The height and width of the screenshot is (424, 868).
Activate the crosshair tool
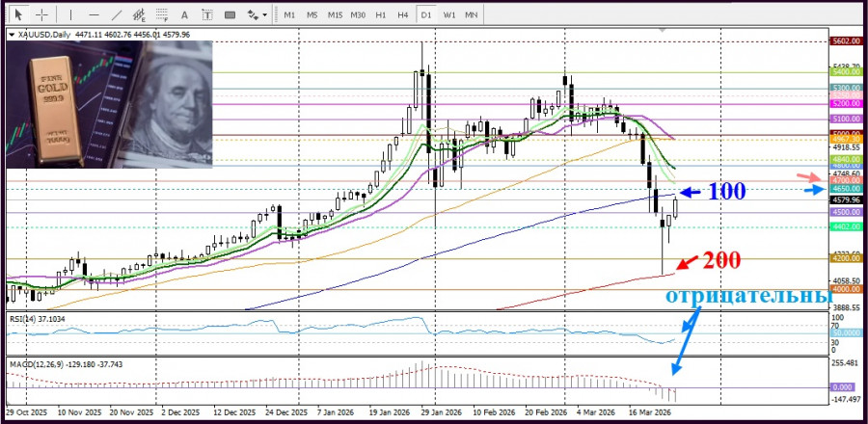pos(42,15)
